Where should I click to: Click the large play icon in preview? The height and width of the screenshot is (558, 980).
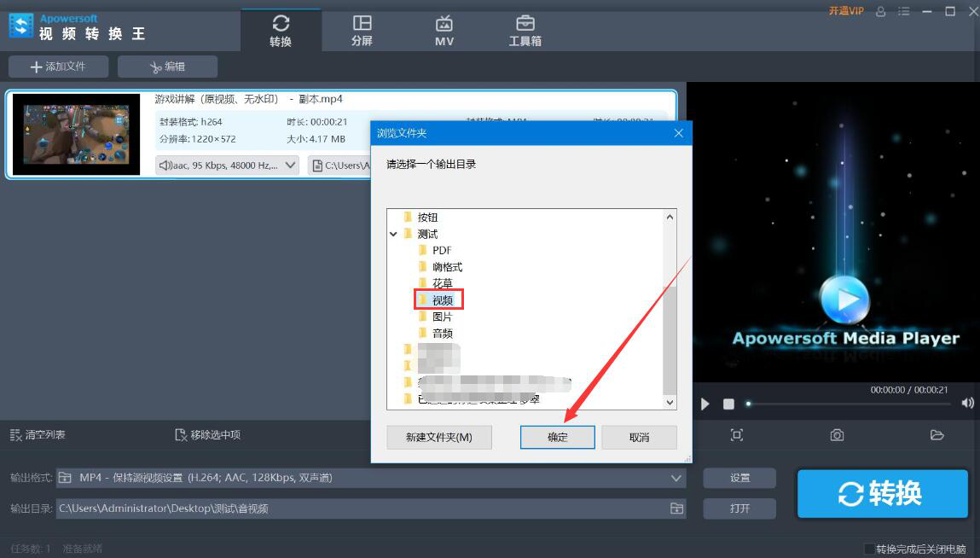(844, 299)
